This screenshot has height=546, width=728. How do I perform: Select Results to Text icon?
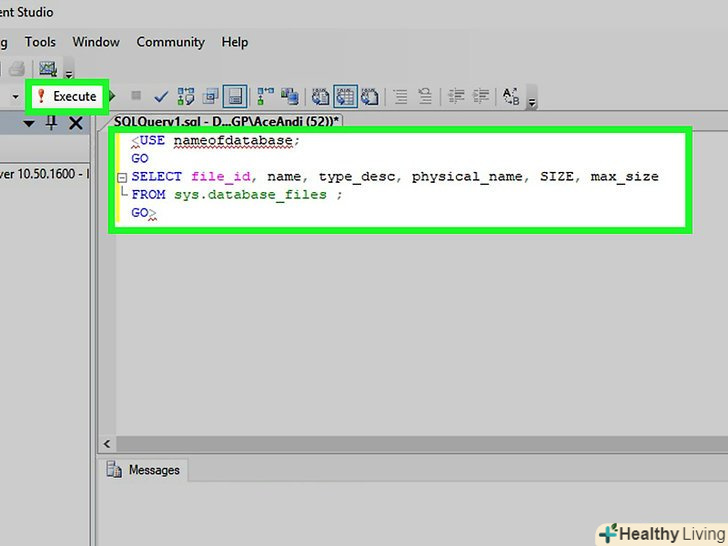[x=320, y=96]
